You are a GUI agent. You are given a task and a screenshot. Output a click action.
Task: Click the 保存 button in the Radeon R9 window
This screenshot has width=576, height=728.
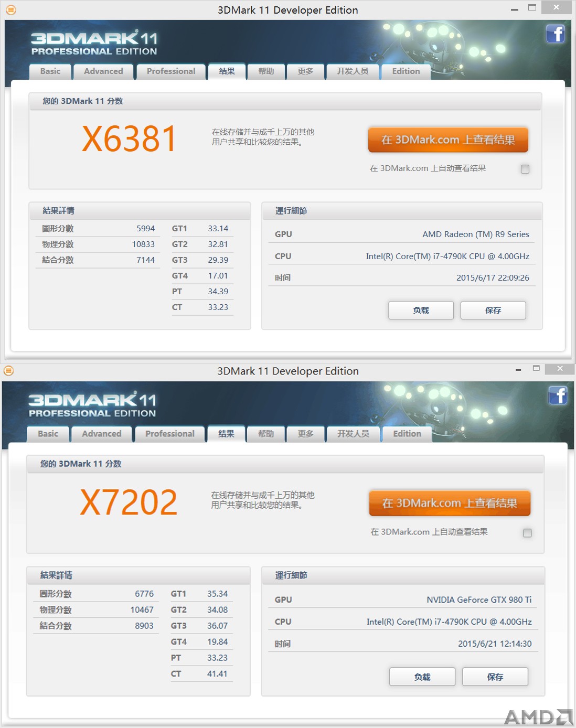point(493,311)
